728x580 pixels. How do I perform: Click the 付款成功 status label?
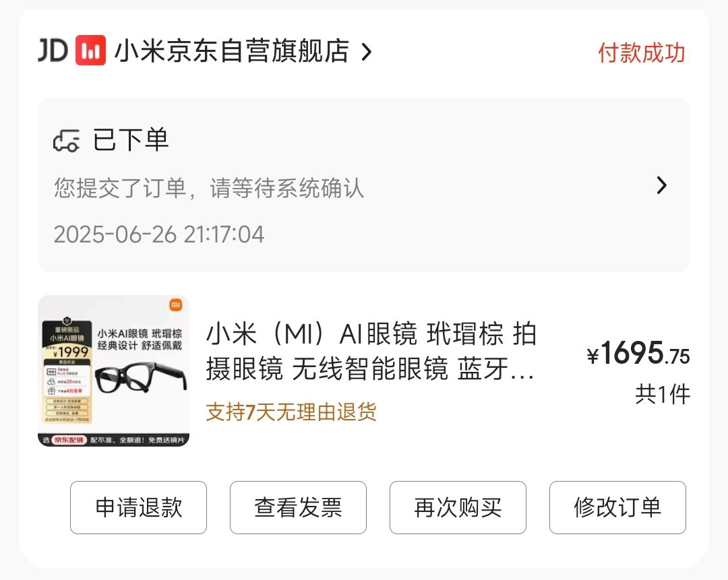641,53
